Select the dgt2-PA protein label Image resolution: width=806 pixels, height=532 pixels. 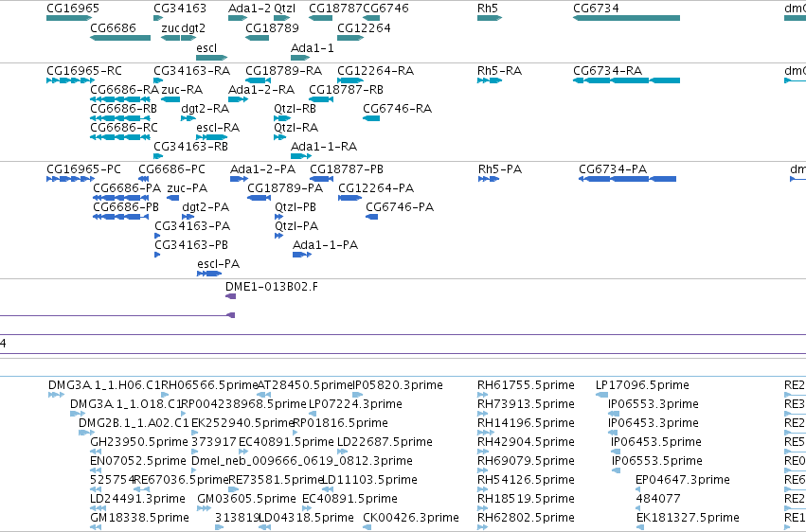tap(206, 207)
